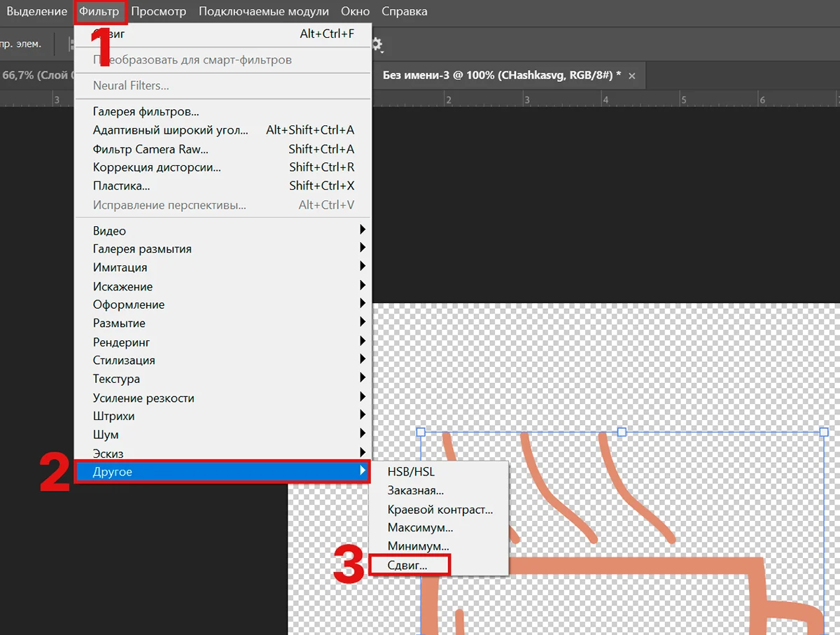Screen dimensions: 840x635
Task: Open the Эскиз submenu
Action: click(223, 453)
